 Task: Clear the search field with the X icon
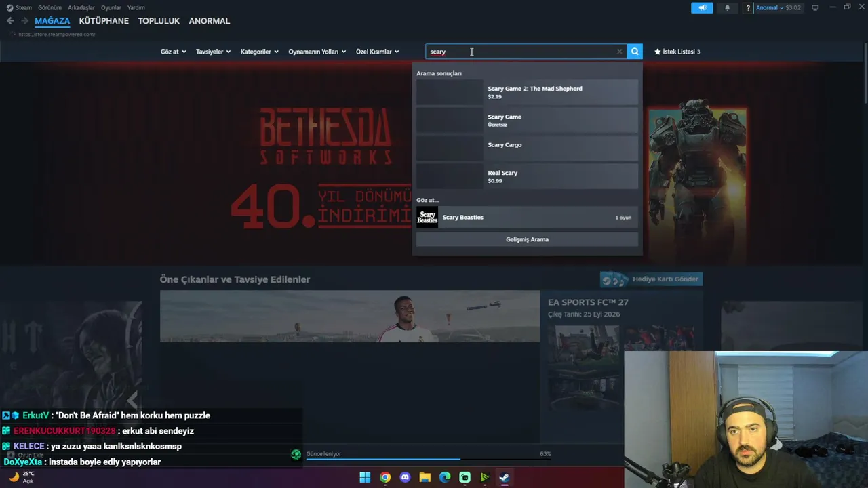(619, 52)
